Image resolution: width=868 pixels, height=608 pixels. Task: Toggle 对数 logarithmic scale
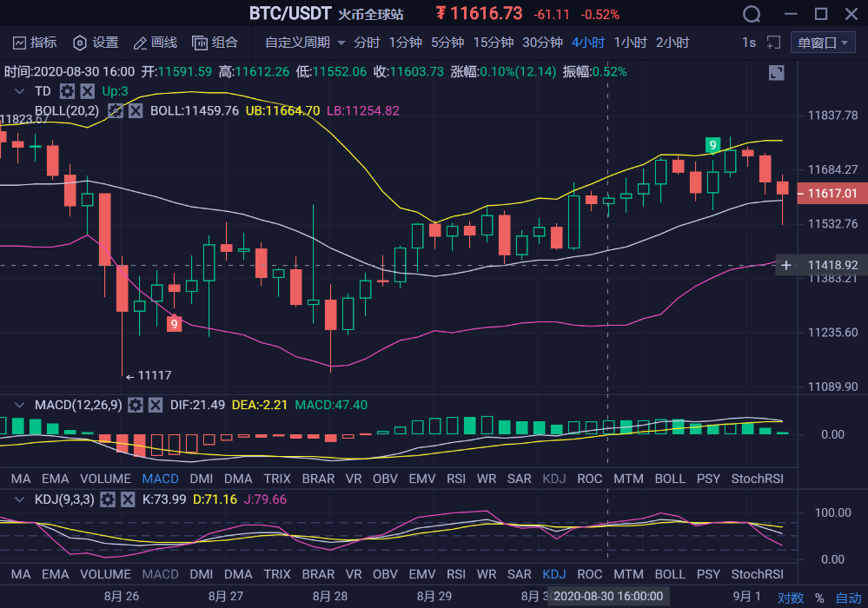[791, 598]
